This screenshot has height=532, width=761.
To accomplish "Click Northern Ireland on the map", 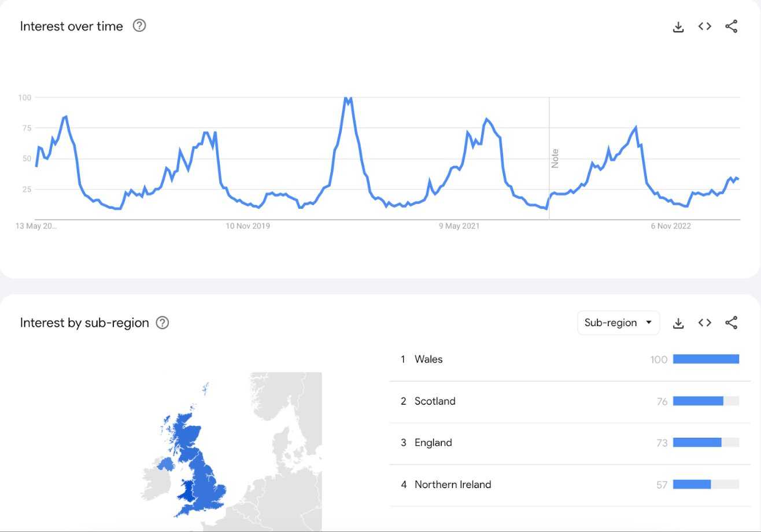I will point(165,464).
